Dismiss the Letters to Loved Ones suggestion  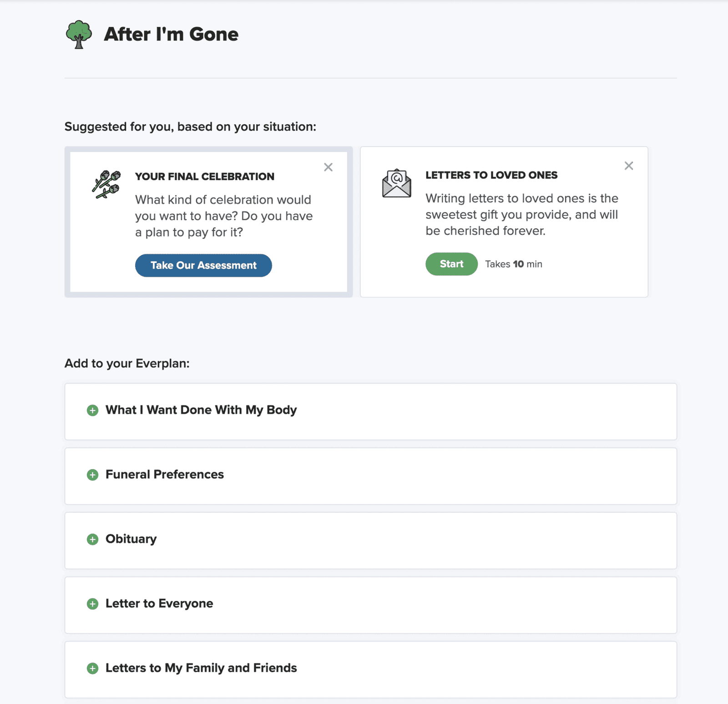tap(629, 166)
